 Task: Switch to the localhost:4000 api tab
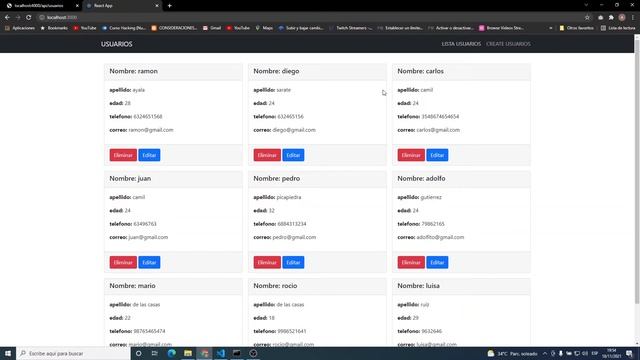pos(40,6)
